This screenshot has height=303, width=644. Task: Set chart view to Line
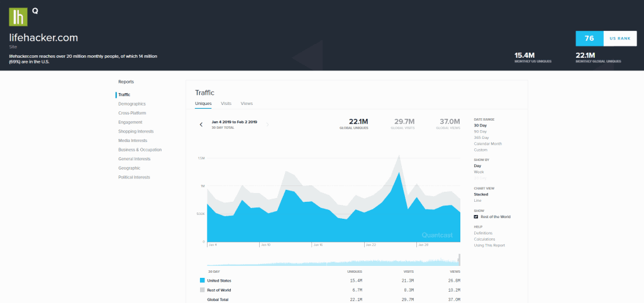[478, 201]
